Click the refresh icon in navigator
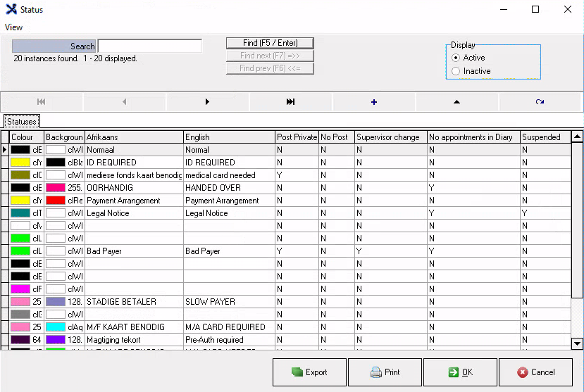 click(540, 102)
